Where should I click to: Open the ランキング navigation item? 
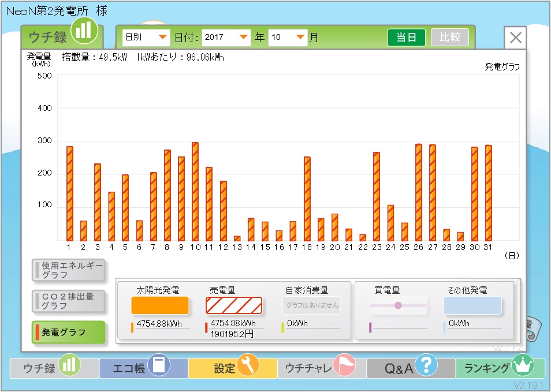(x=500, y=368)
